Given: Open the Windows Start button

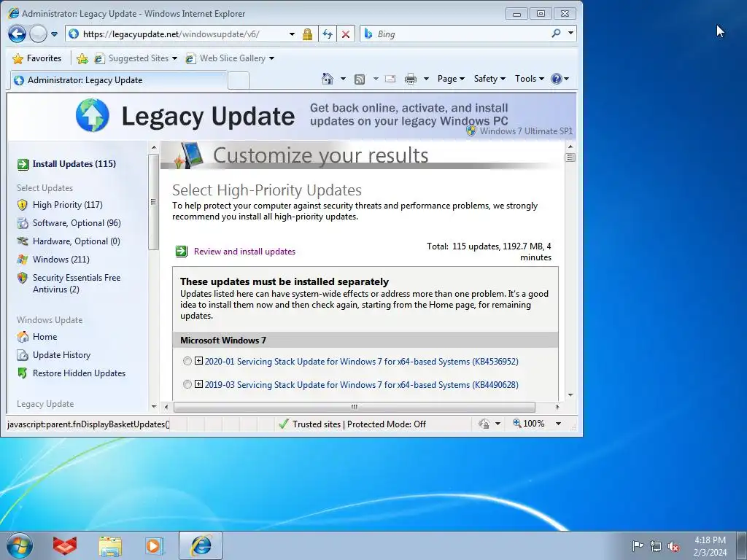Looking at the screenshot, I should pos(20,545).
